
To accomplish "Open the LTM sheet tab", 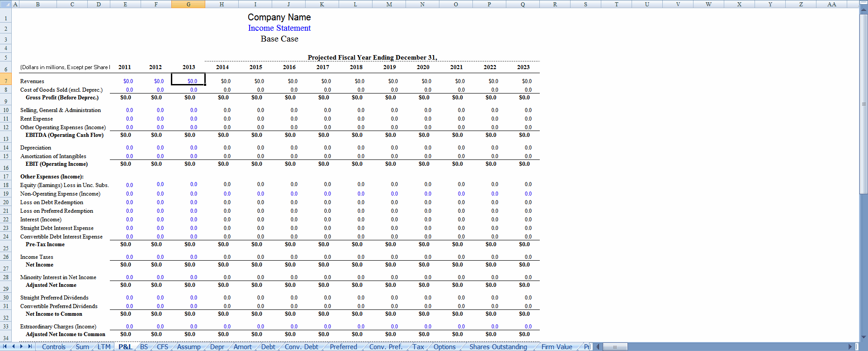I will click(x=104, y=347).
